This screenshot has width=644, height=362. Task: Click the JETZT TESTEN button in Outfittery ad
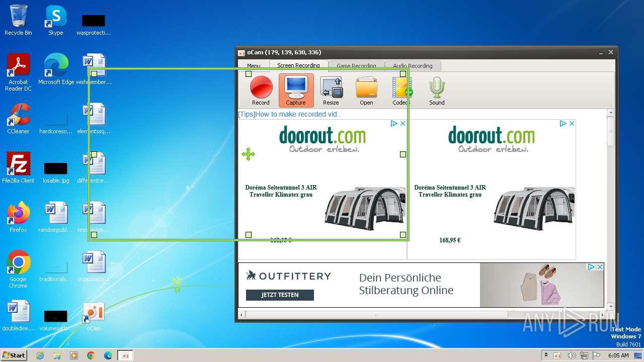click(x=280, y=295)
